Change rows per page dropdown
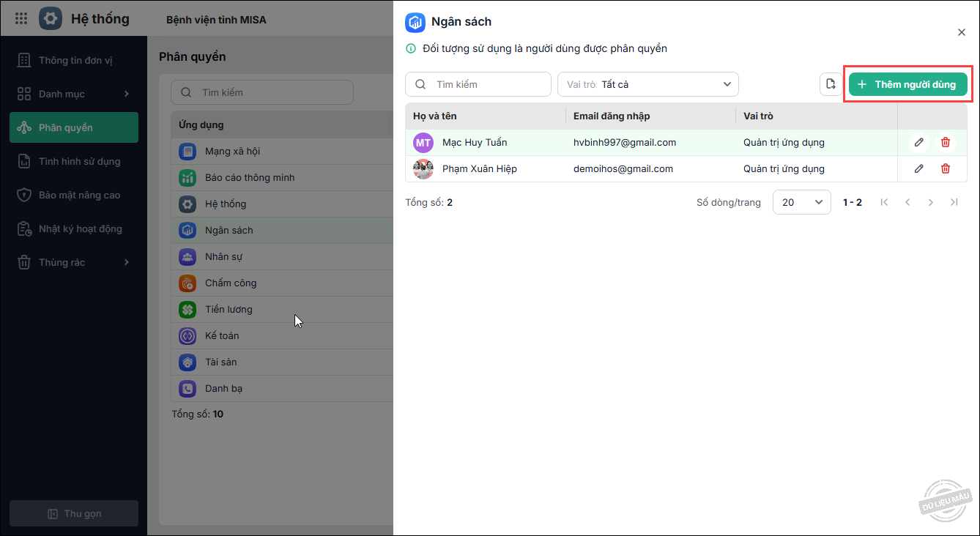 801,202
